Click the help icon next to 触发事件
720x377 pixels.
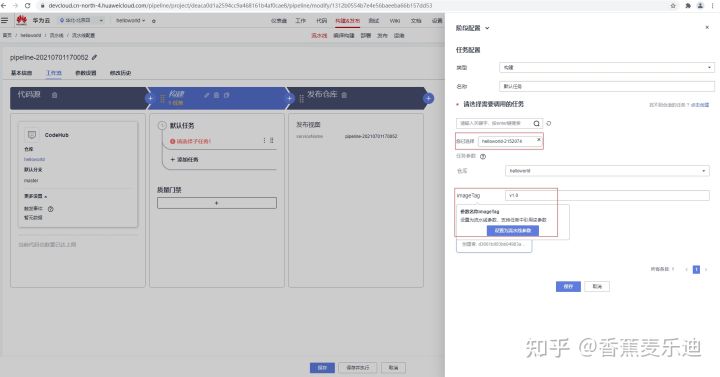point(51,209)
